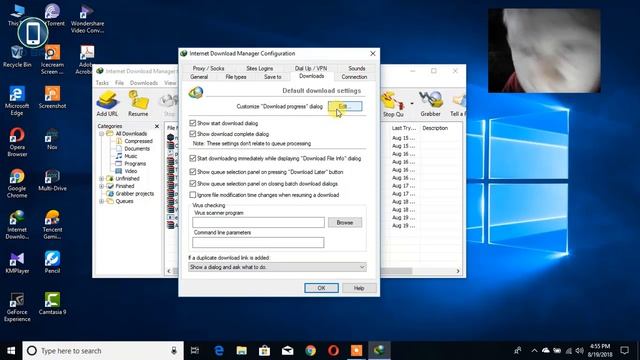Open Pencil desktop shortcut

point(52,262)
